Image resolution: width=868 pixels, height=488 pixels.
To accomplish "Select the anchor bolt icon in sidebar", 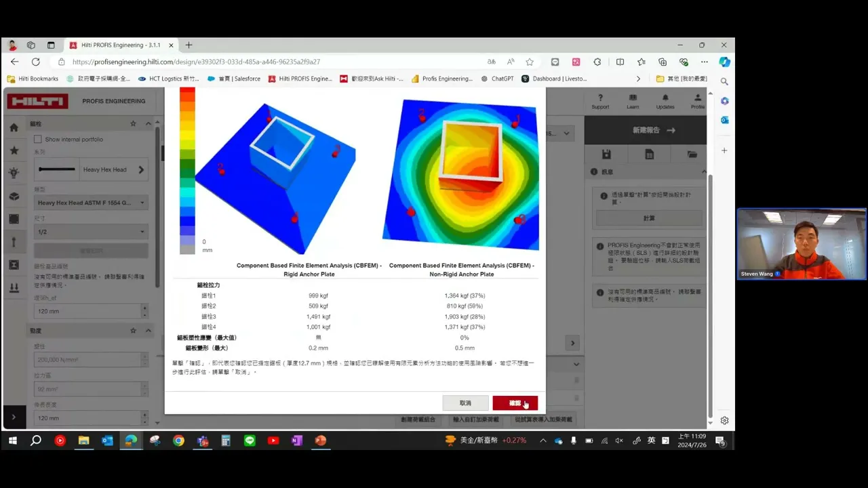I will (x=14, y=242).
